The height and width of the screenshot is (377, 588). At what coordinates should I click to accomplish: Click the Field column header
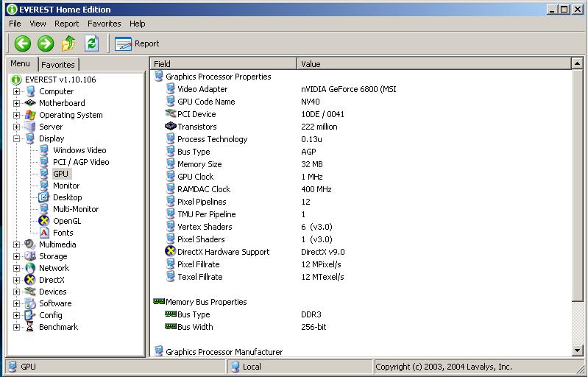(x=224, y=64)
